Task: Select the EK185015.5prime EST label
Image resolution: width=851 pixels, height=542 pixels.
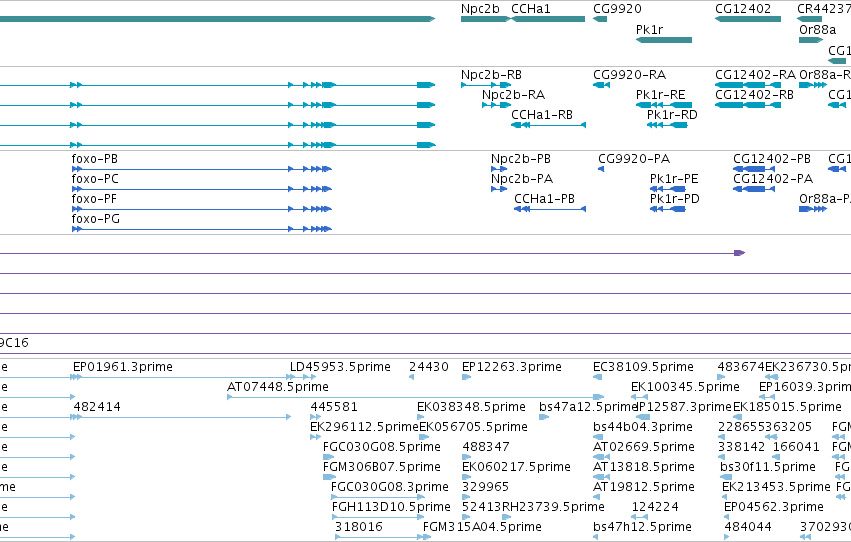Action: pos(787,407)
